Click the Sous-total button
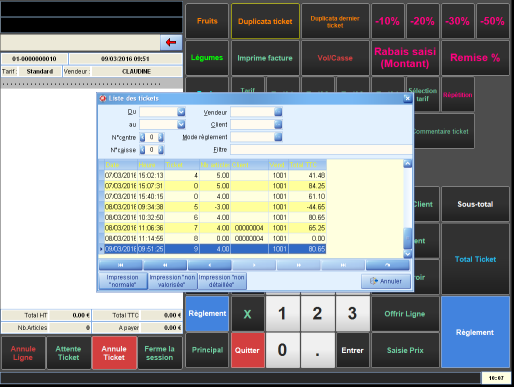This screenshot has height=387, width=514. 475,204
